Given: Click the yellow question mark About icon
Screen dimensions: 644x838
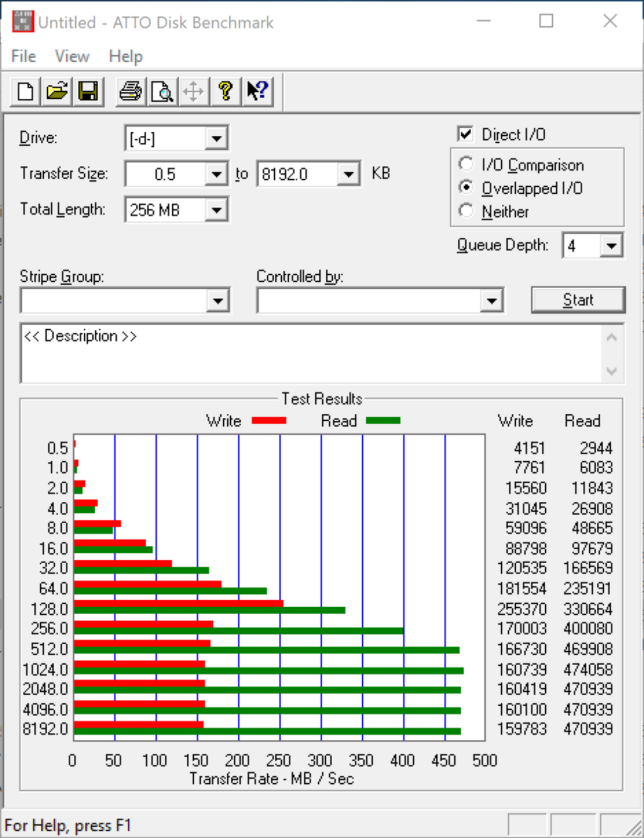Looking at the screenshot, I should coord(225,91).
